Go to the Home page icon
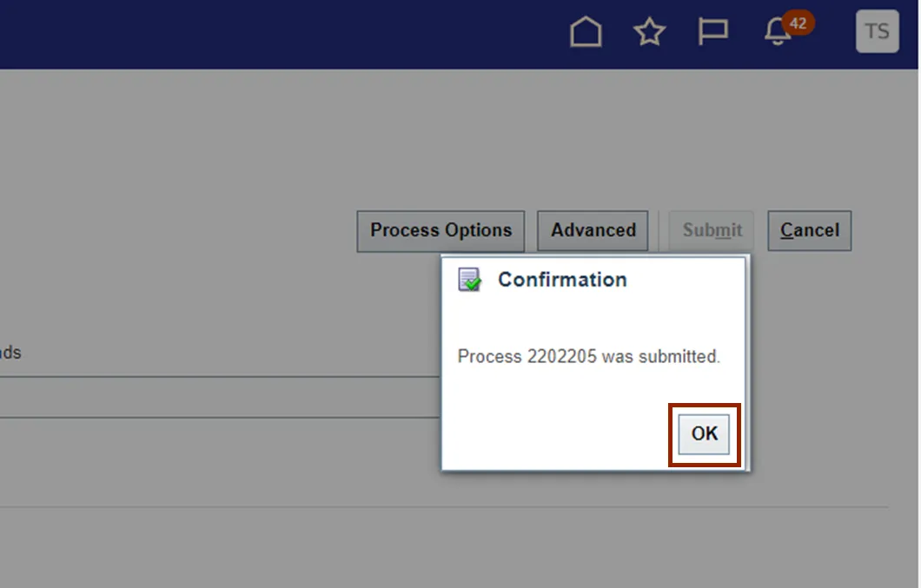 pos(586,32)
